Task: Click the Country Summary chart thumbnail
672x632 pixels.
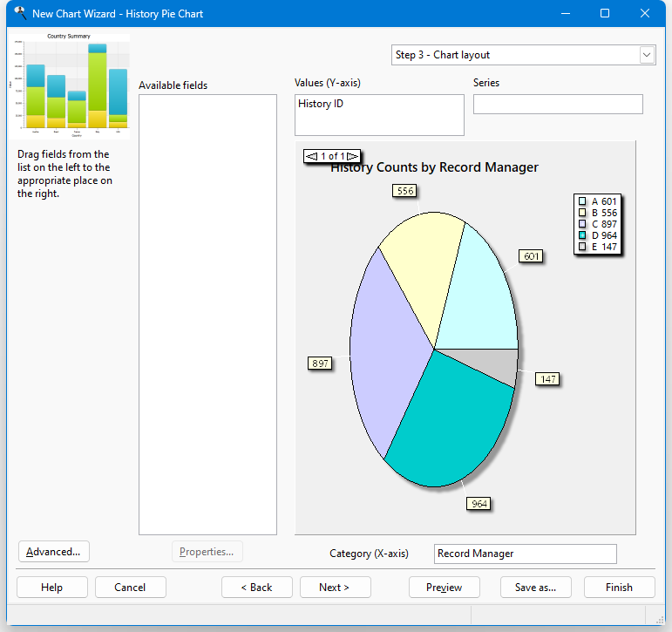Action: [x=69, y=85]
